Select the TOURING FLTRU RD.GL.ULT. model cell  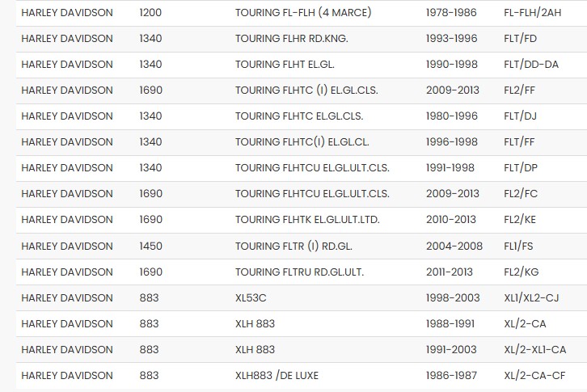coord(296,272)
